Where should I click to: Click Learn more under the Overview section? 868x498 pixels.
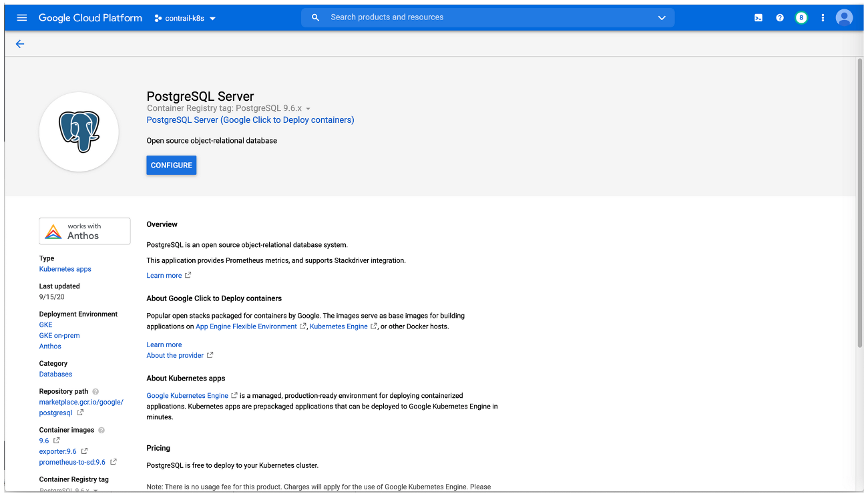pyautogui.click(x=164, y=276)
